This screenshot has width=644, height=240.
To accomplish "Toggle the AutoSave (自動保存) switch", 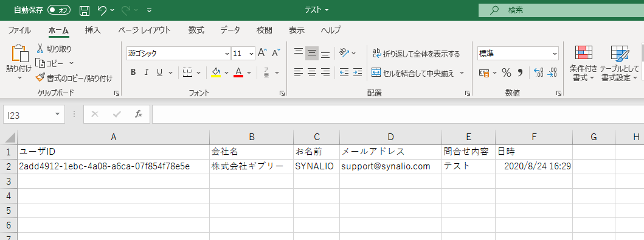I will [59, 10].
